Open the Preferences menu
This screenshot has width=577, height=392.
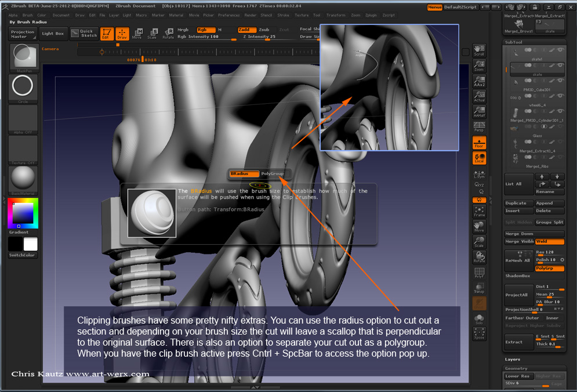229,16
